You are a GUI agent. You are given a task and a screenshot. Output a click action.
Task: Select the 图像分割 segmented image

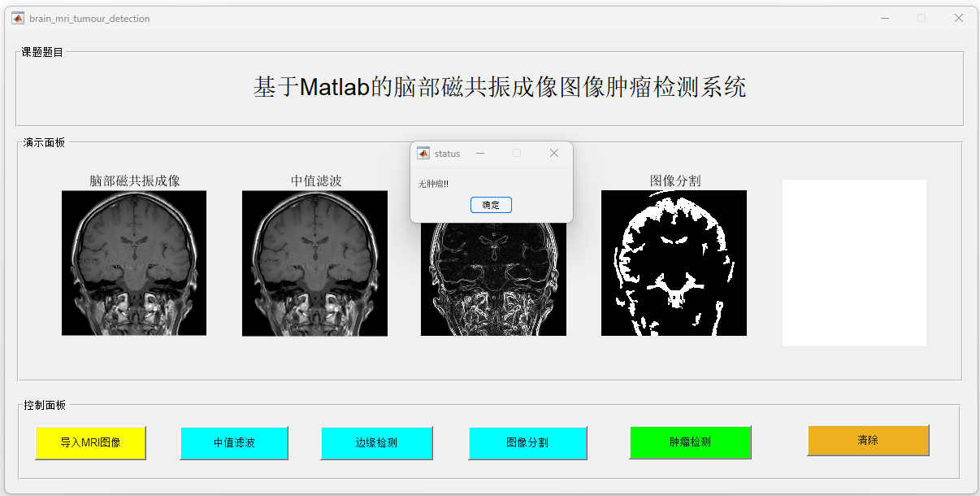674,263
